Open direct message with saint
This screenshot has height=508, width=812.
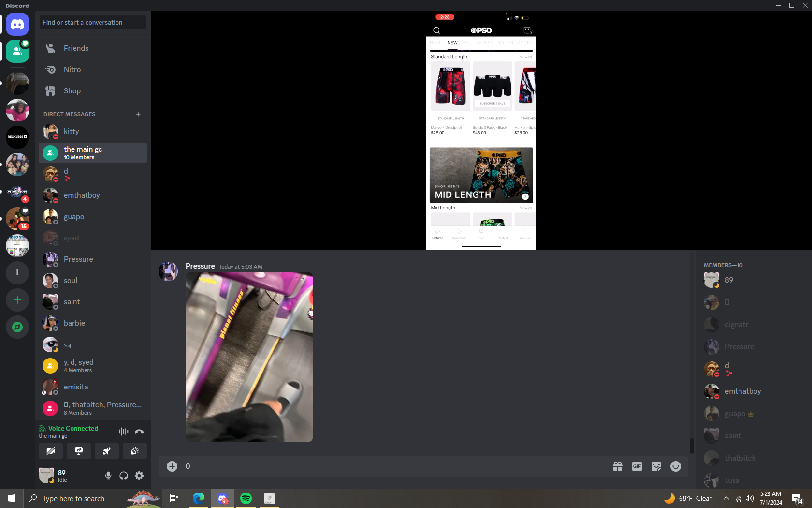coord(93,302)
